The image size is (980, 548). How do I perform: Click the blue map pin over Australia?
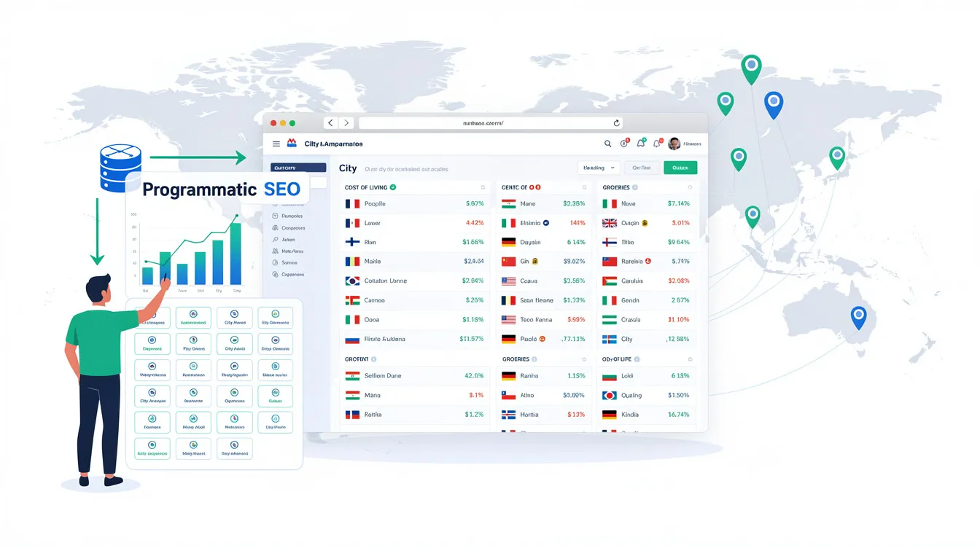(x=858, y=318)
